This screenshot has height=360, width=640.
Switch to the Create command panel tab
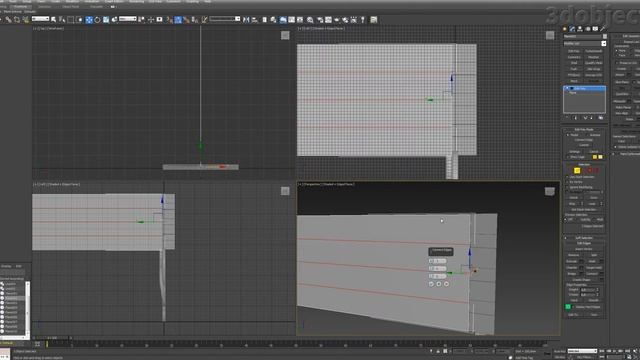[x=564, y=29]
